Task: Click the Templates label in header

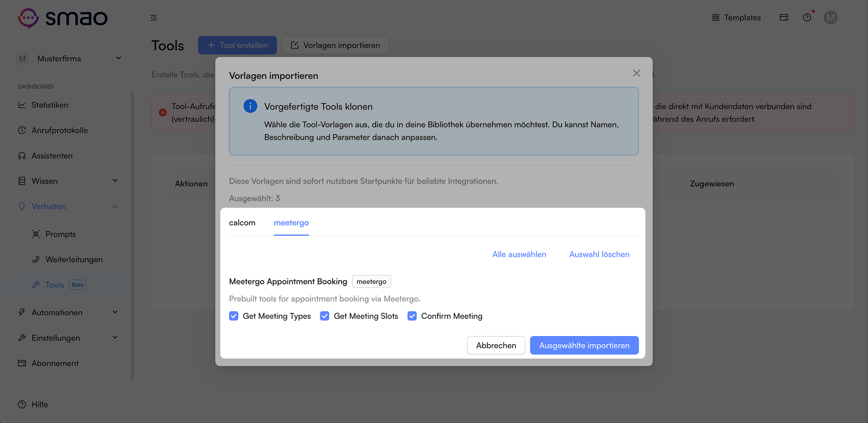Action: pos(743,18)
